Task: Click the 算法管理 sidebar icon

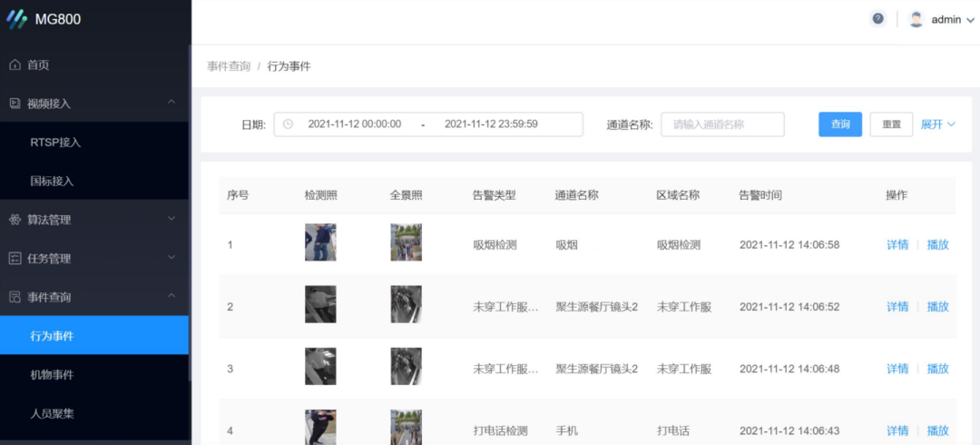Action: 15,220
